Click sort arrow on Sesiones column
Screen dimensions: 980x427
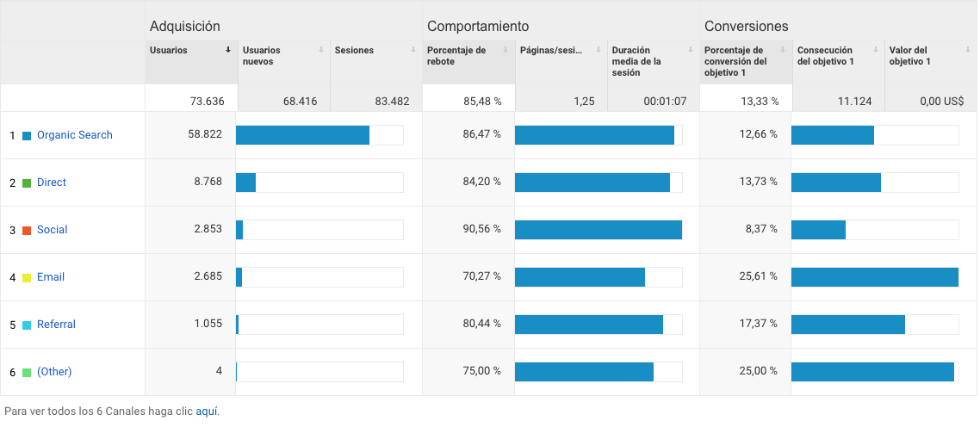pos(413,50)
